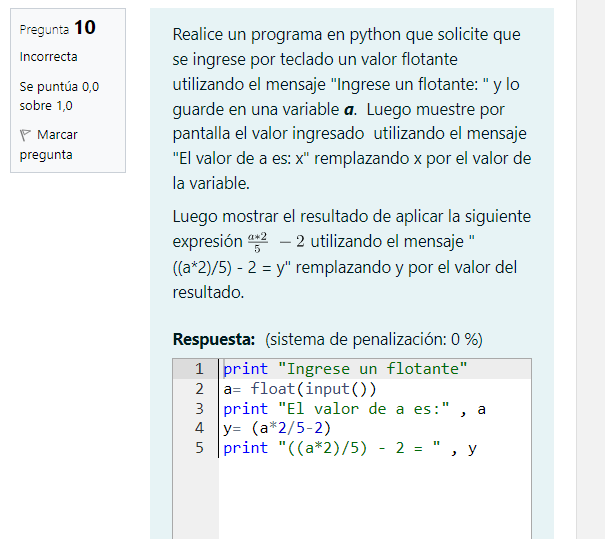Click code line 1 with 'Ingrese un flotante'

pos(345,369)
